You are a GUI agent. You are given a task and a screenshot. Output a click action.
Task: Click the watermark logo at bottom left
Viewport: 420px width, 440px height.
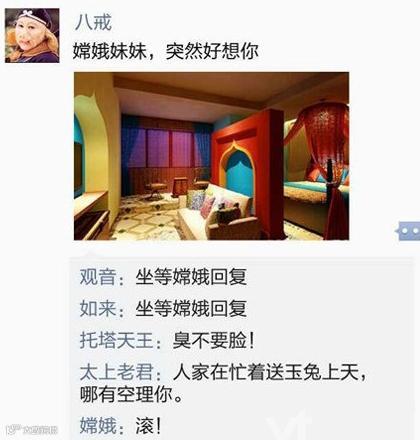coord(32,430)
